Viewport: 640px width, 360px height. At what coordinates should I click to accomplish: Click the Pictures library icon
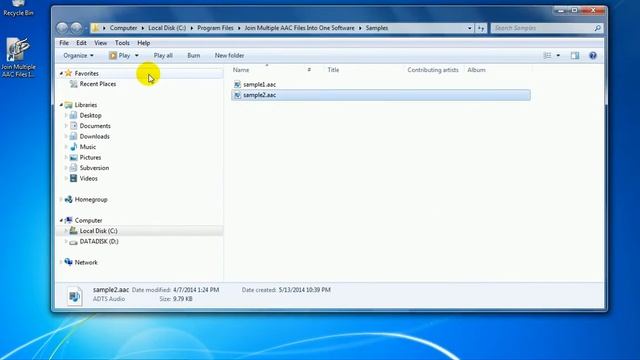[73, 158]
